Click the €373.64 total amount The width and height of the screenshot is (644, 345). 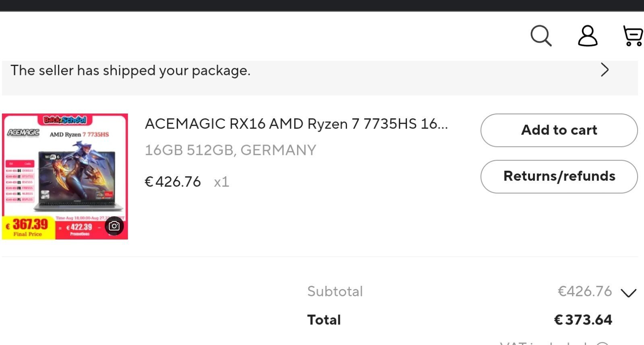pos(583,320)
